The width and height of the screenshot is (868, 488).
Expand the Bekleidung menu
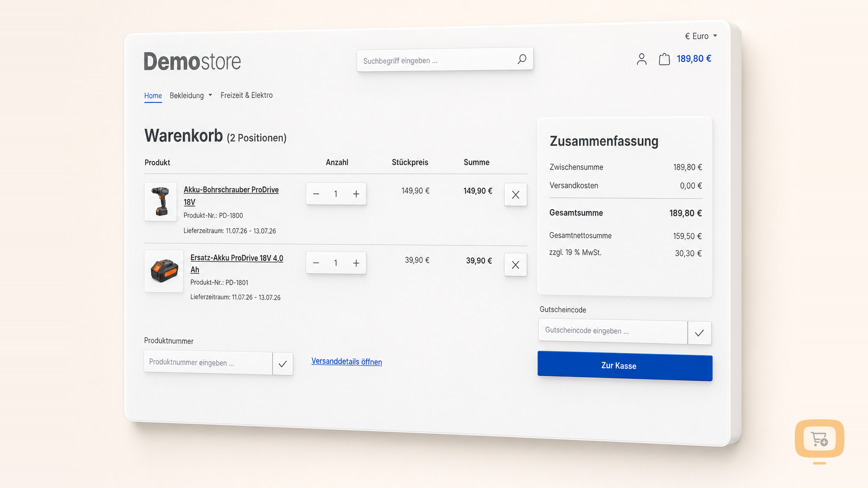[x=191, y=95]
